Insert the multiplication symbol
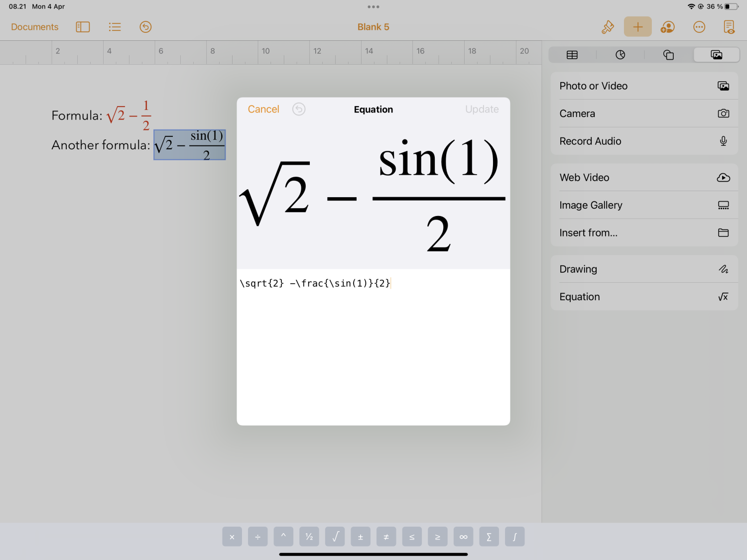 [x=232, y=537]
